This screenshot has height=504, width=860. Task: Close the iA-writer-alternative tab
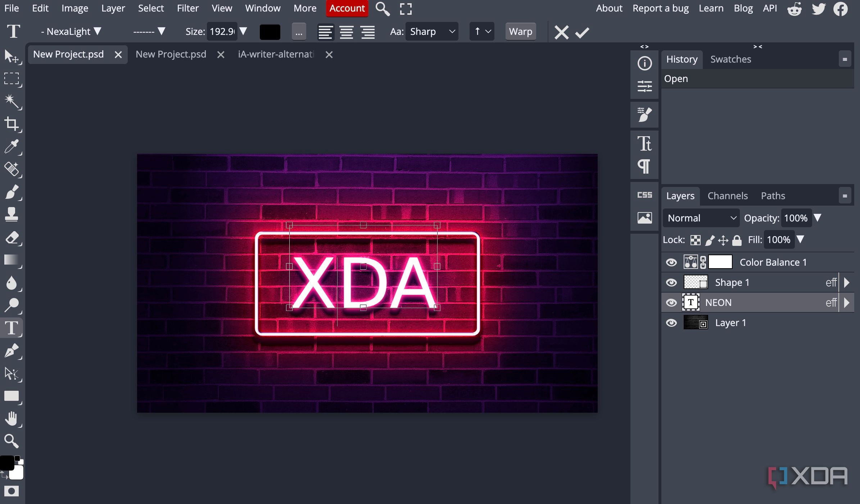(x=329, y=55)
